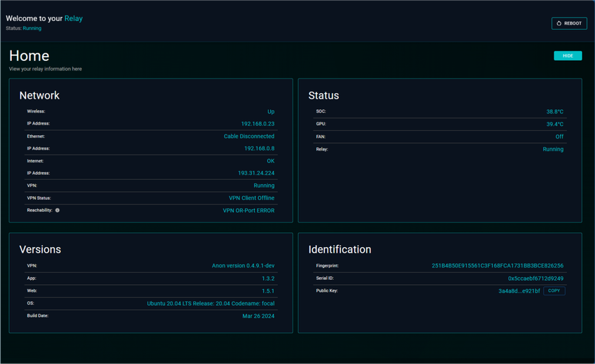The width and height of the screenshot is (595, 364).
Task: Click the GPU temperature value 39.4°C
Action: coord(554,124)
